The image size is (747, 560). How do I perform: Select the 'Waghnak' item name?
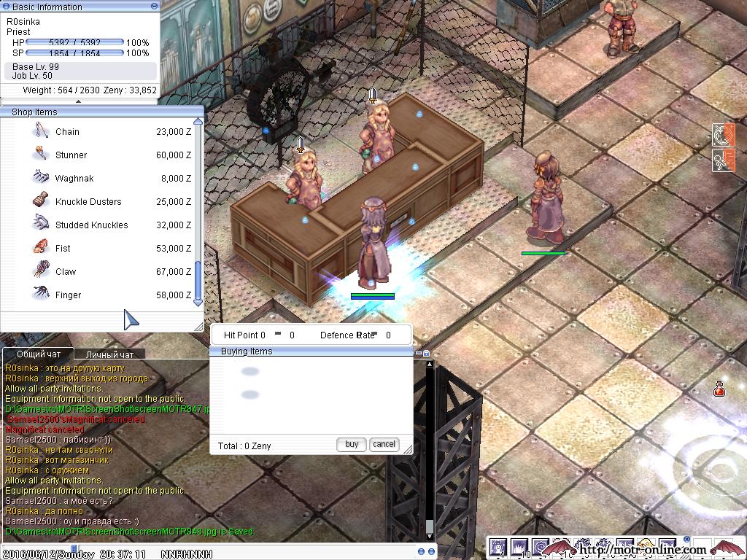[x=74, y=178]
